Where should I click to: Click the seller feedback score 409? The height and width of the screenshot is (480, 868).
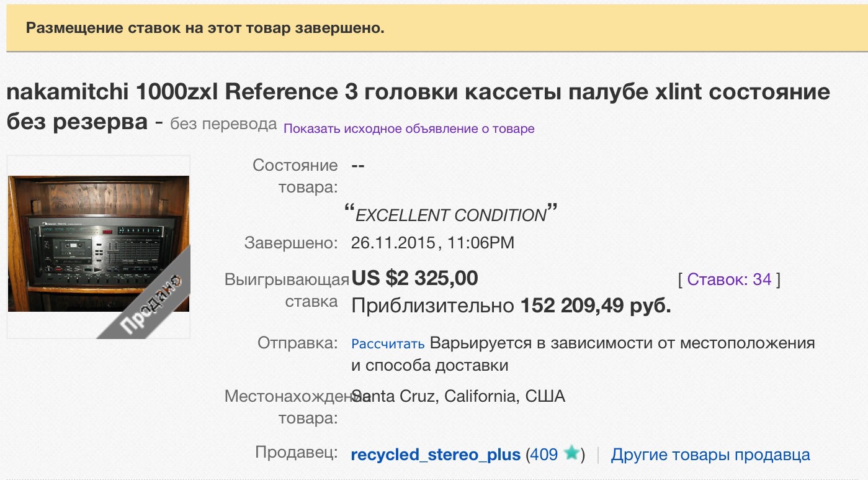(x=544, y=455)
